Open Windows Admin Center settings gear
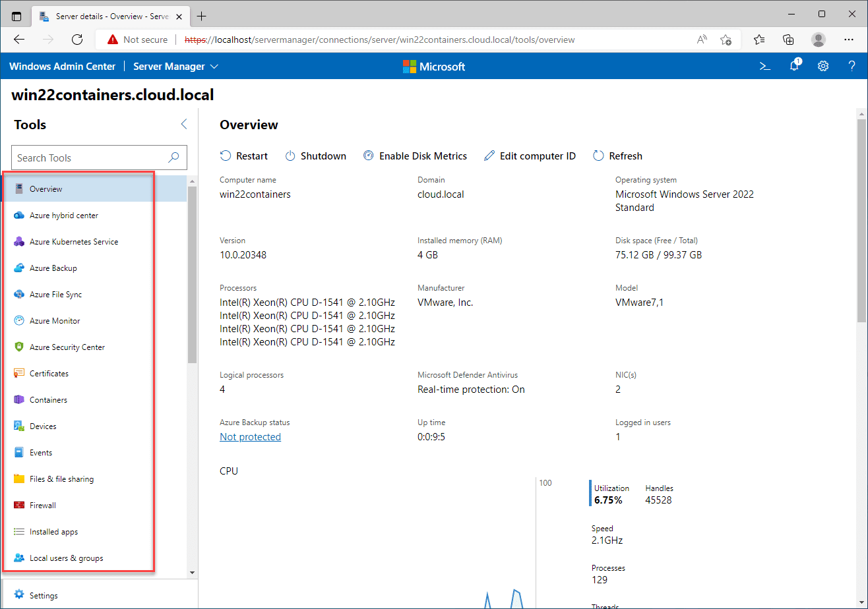Image resolution: width=868 pixels, height=609 pixels. (823, 67)
